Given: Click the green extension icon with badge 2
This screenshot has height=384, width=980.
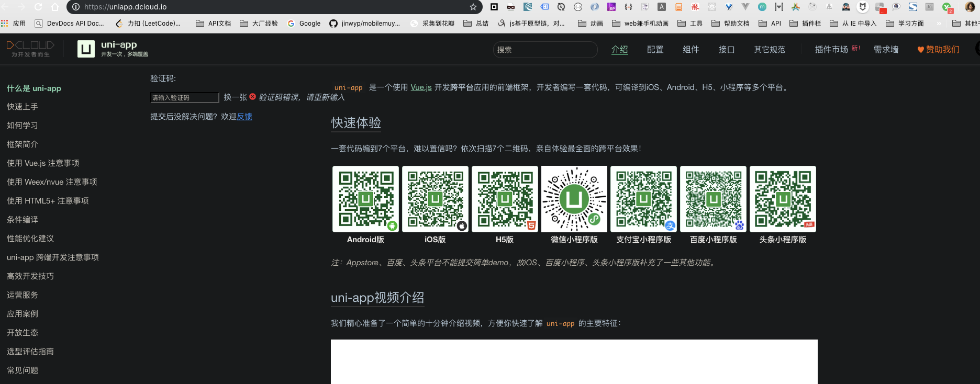Looking at the screenshot, I should pyautogui.click(x=947, y=7).
